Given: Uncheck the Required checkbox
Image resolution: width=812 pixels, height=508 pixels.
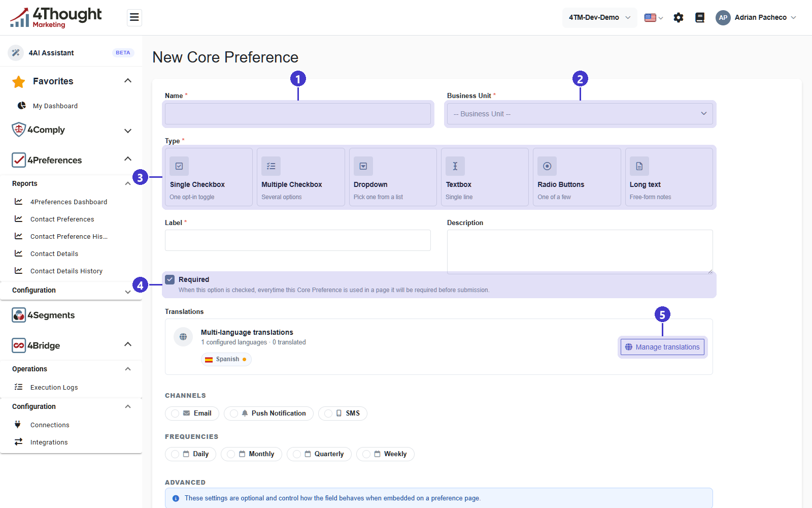Looking at the screenshot, I should click(x=170, y=279).
